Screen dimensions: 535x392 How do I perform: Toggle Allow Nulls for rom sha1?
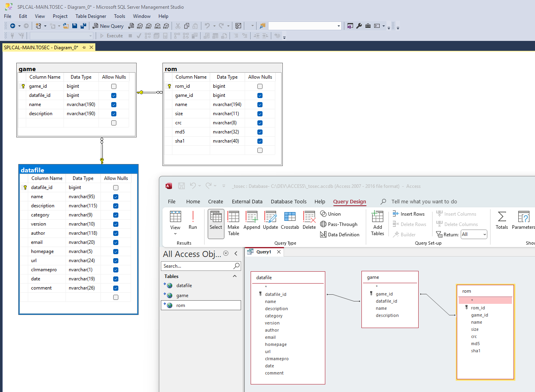tap(260, 141)
